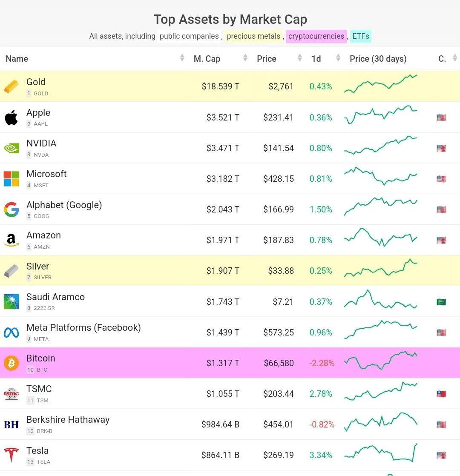
Task: View Tesla 30-day price sparkline chart
Action: (x=381, y=452)
